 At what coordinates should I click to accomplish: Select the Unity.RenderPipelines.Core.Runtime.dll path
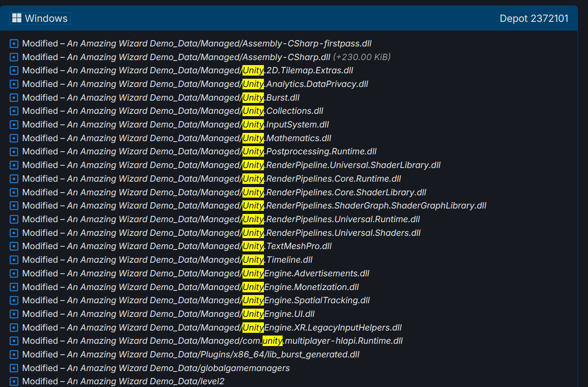point(234,179)
